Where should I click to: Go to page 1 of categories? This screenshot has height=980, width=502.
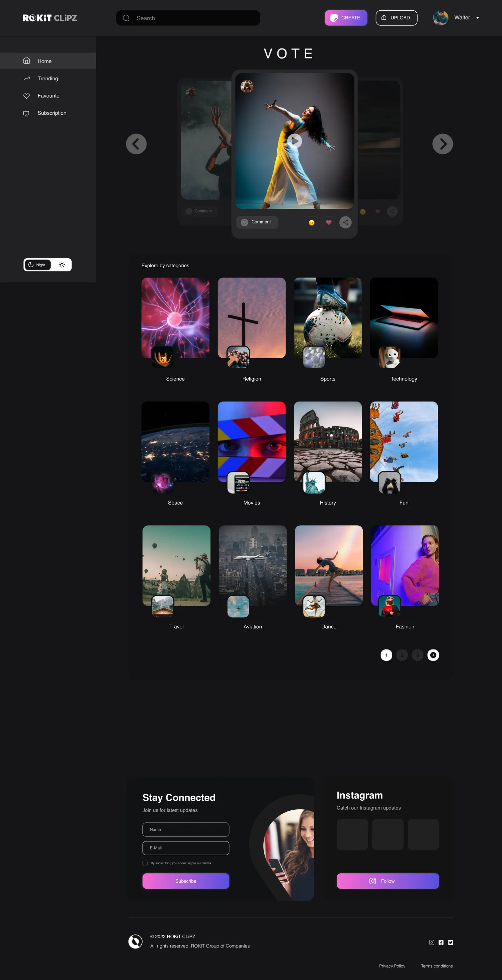386,655
